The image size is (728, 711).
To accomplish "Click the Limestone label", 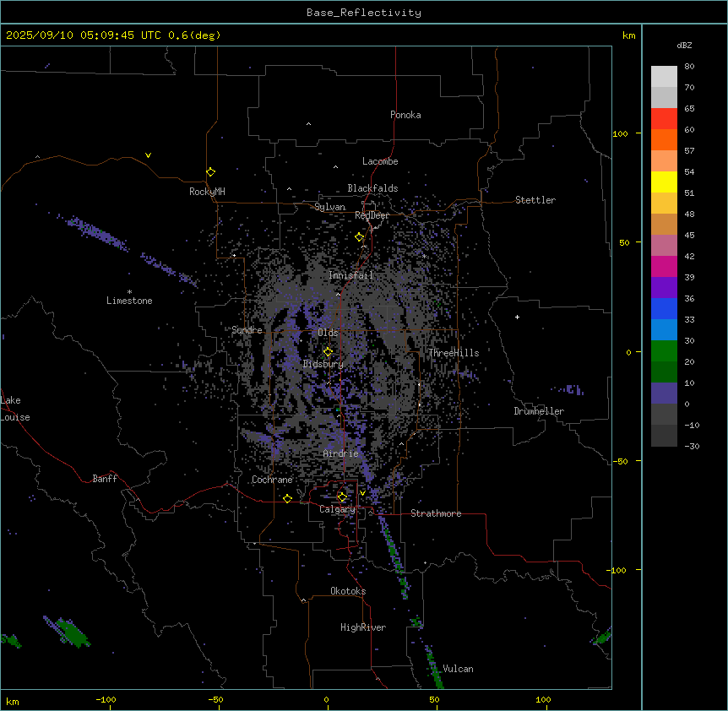I will tap(129, 301).
